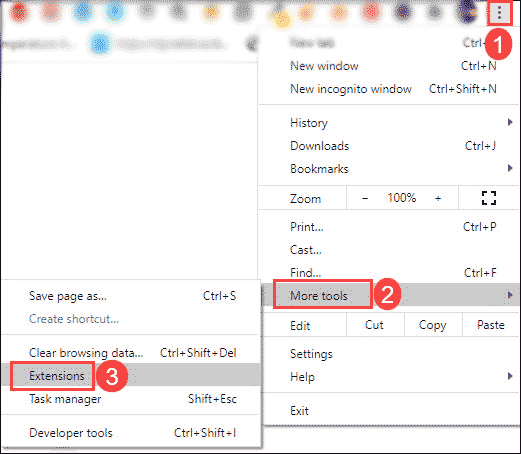Open the Chrome three-dot menu button
Image resolution: width=521 pixels, height=454 pixels.
click(499, 13)
